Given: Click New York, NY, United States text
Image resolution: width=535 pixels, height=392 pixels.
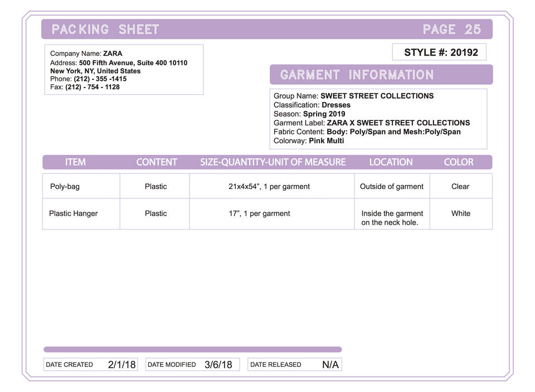Looking at the screenshot, I should 95,71.
